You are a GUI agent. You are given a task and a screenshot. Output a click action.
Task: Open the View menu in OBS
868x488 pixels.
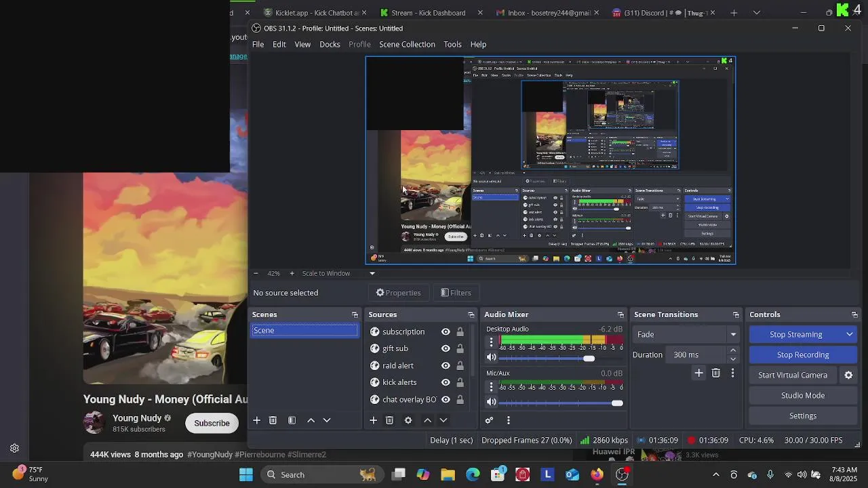[302, 44]
